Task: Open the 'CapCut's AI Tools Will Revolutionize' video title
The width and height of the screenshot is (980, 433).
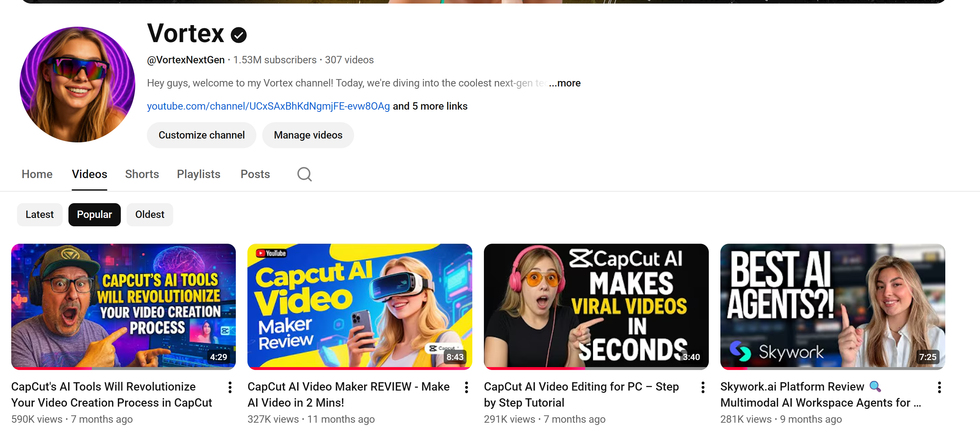Action: (111, 394)
